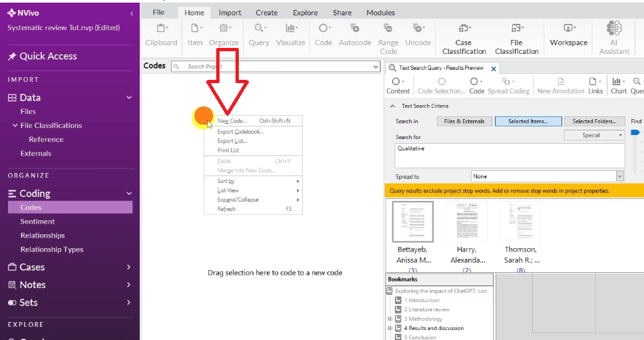The width and height of the screenshot is (644, 340).
Task: Expand the Notes section
Action: pyautogui.click(x=128, y=285)
